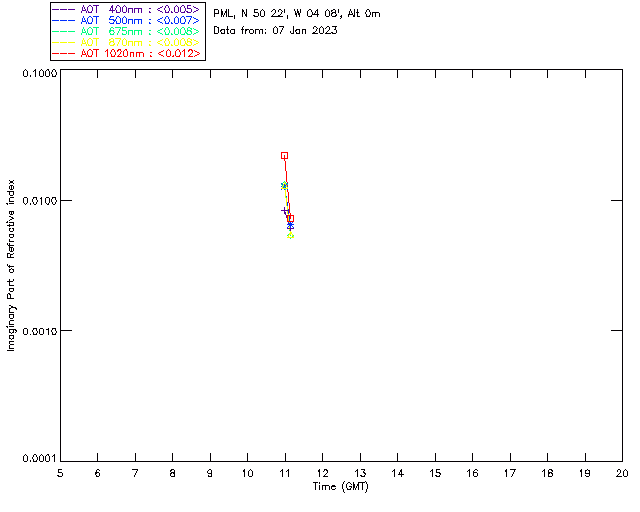The width and height of the screenshot is (640, 512).
Task: Click the AOT 1020nm legend entry
Action: click(126, 53)
